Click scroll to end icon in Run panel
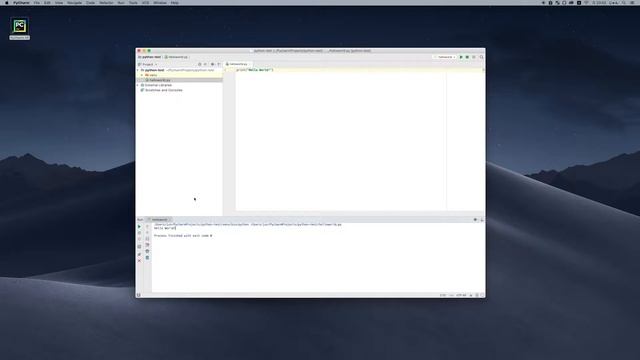The image size is (640, 360). [147, 245]
